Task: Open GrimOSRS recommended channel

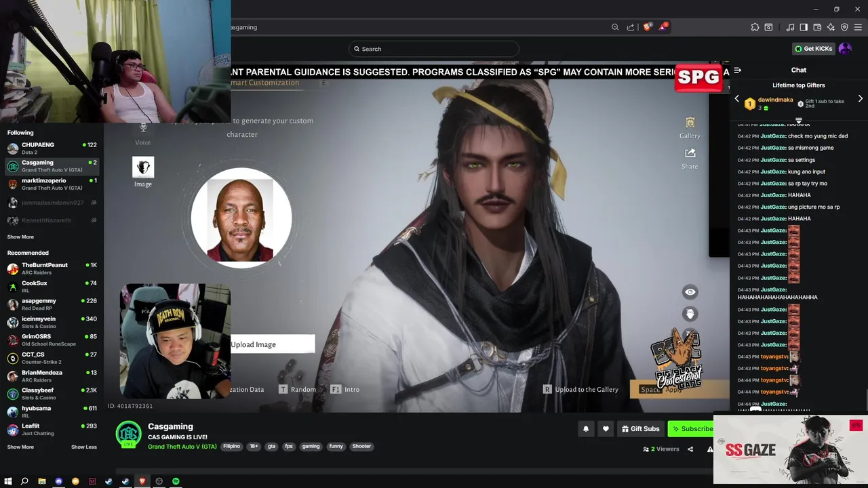Action: tap(52, 340)
